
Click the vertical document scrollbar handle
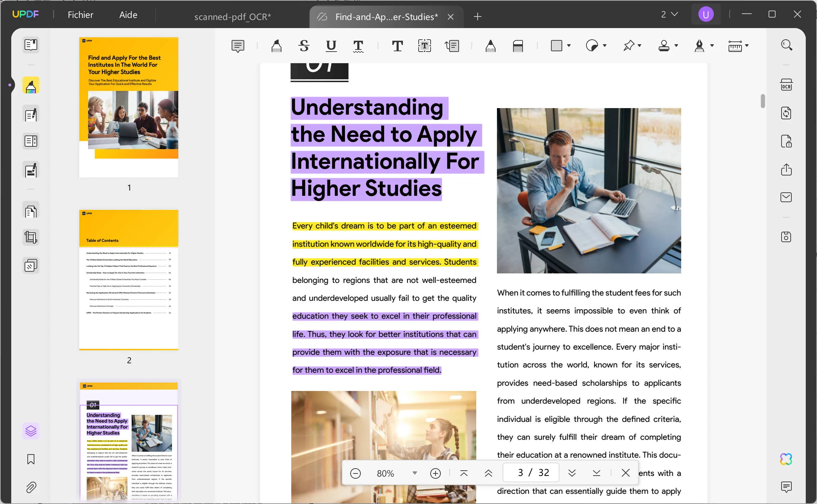coord(763,101)
